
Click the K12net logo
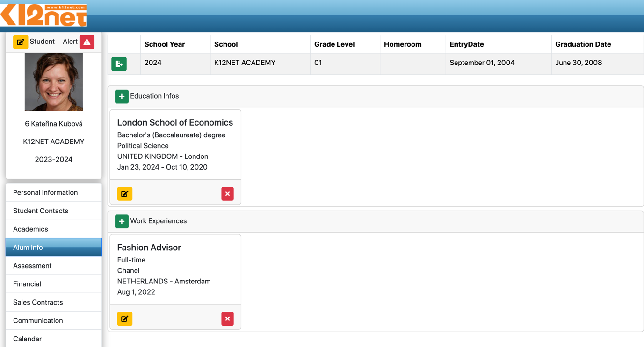43,15
